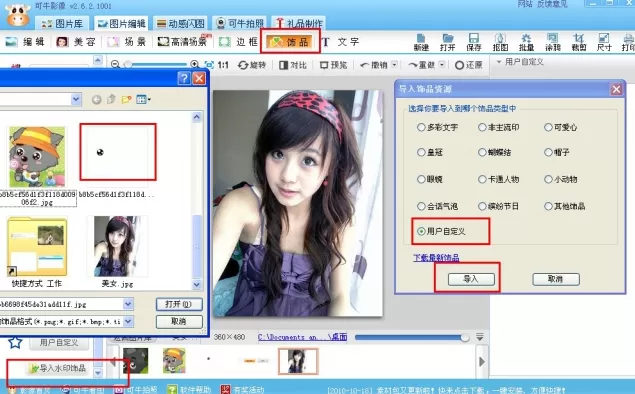Click the 预览 preview button

[333, 65]
